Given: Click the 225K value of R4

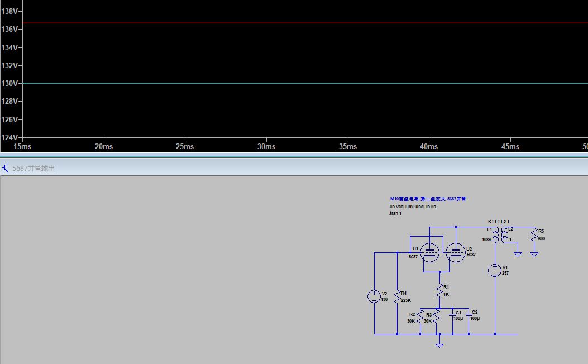Looking at the screenshot, I should tap(406, 300).
